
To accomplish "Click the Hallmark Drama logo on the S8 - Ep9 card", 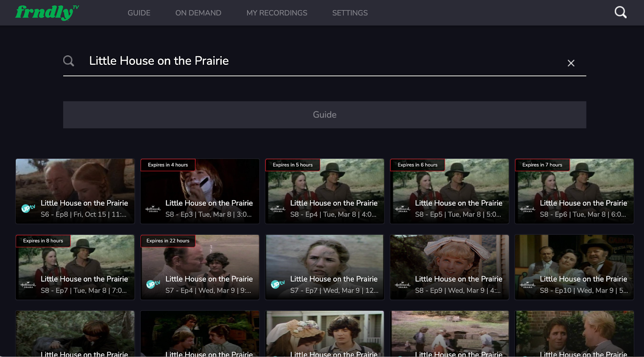I will click(x=402, y=285).
